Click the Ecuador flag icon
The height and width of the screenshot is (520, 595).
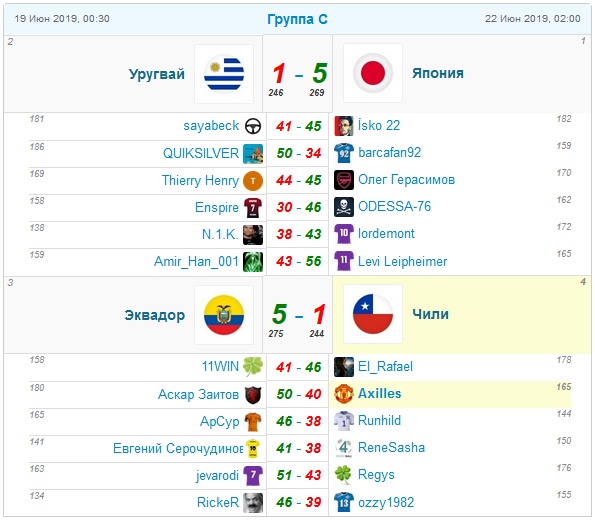[224, 315]
